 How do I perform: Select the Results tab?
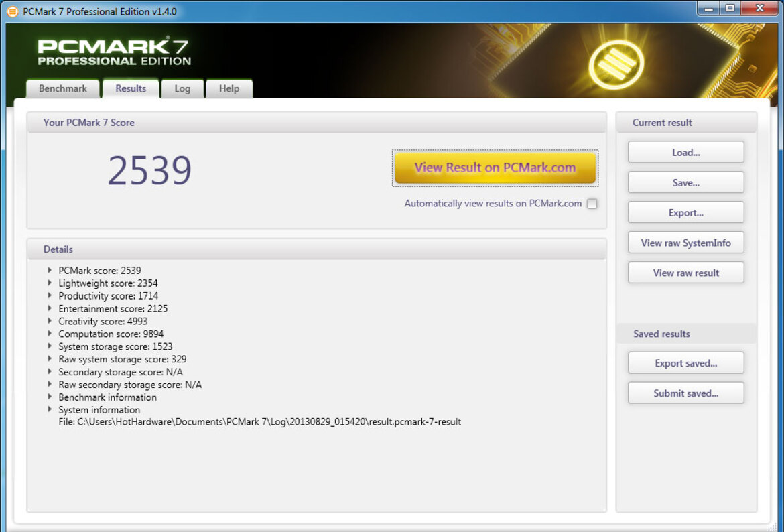(x=131, y=88)
